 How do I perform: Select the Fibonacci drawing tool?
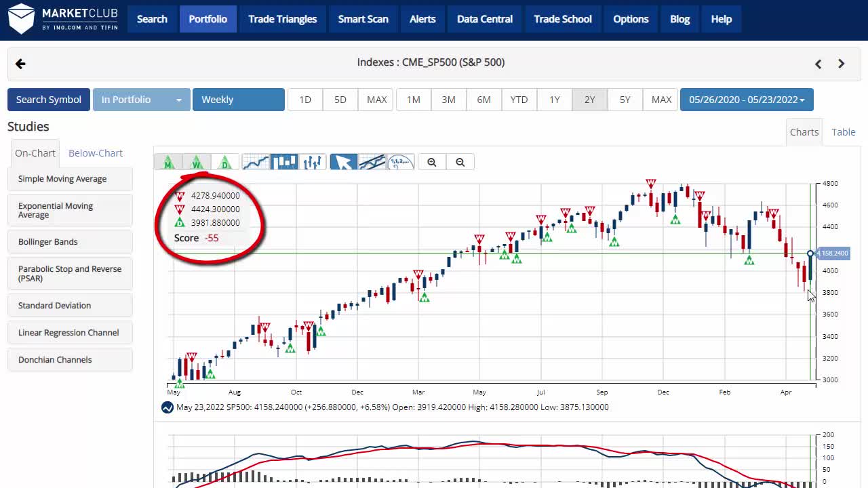(x=400, y=162)
